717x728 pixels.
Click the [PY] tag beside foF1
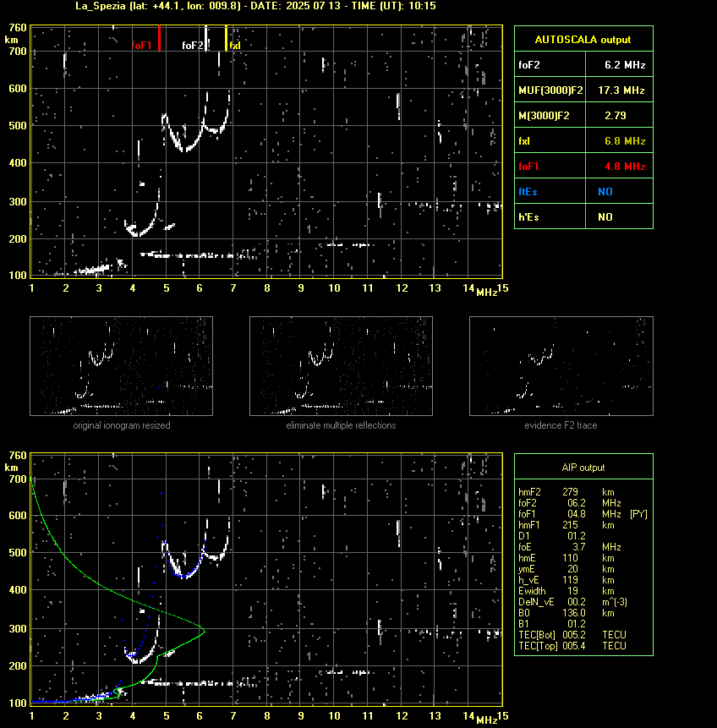tap(638, 514)
